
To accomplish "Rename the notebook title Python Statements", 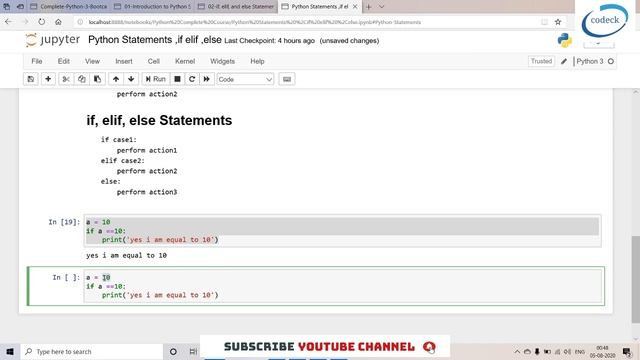I will (155, 40).
